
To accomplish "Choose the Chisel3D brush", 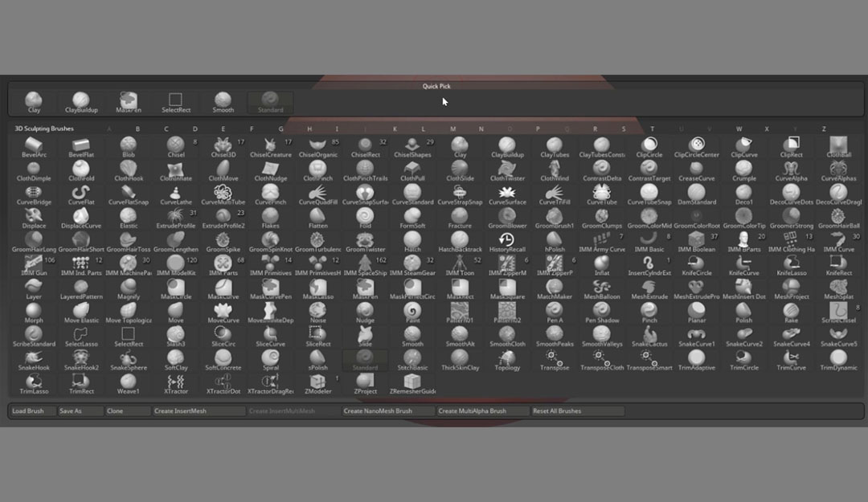I will [223, 148].
